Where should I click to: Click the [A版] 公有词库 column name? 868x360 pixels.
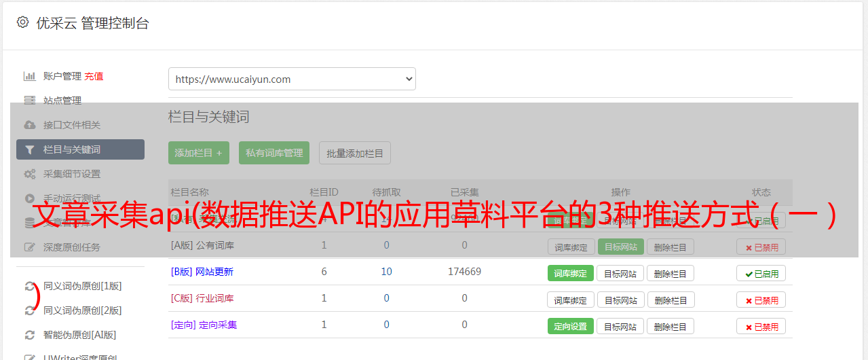point(202,245)
